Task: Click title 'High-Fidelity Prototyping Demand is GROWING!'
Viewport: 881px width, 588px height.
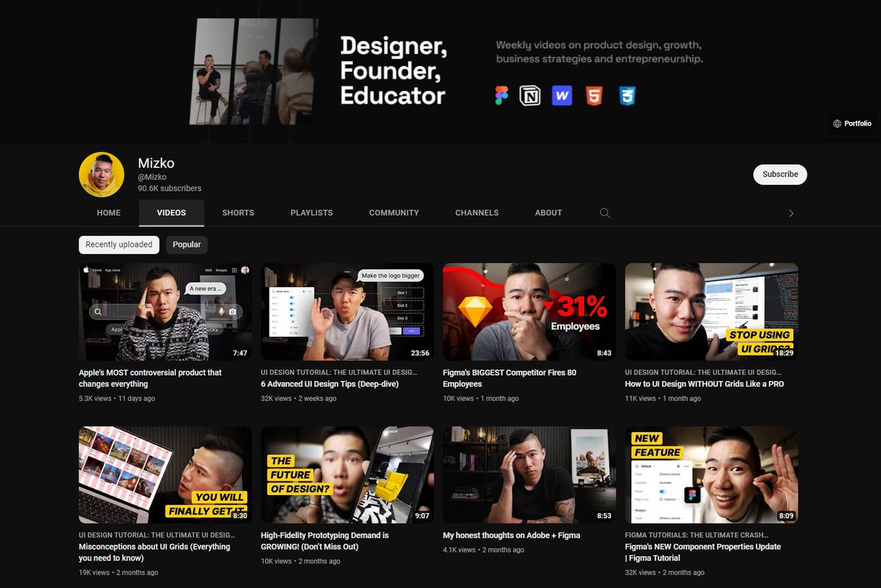Action: point(325,541)
